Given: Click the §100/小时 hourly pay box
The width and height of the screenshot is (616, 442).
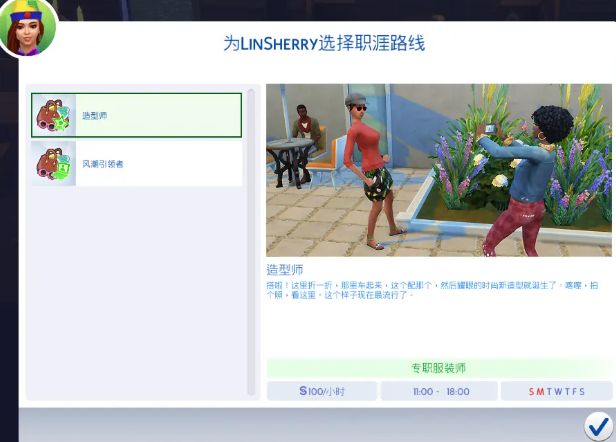Looking at the screenshot, I should click(x=322, y=391).
